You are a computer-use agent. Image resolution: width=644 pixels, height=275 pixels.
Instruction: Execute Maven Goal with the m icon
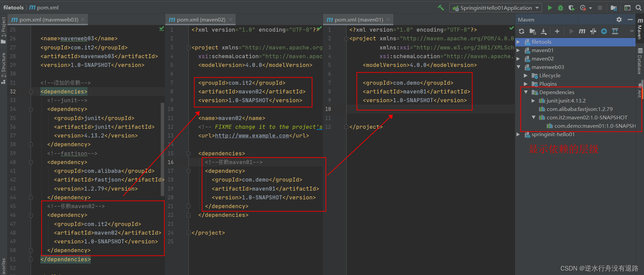pos(582,31)
